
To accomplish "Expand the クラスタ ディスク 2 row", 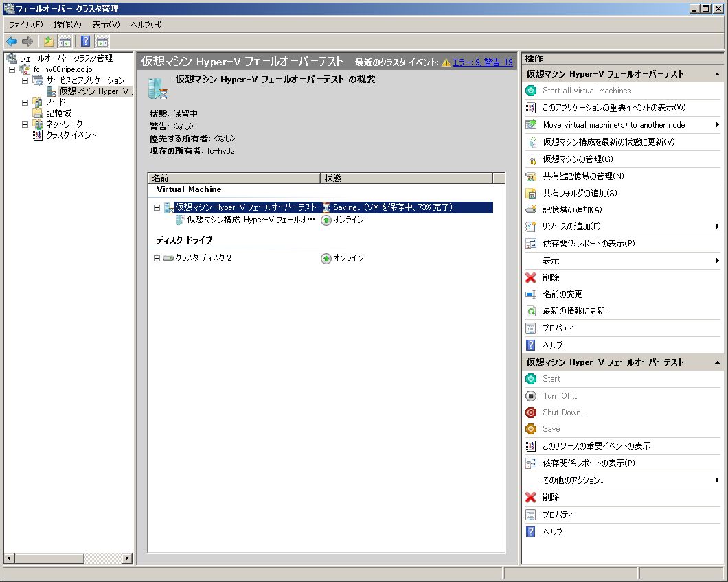I will 157,259.
